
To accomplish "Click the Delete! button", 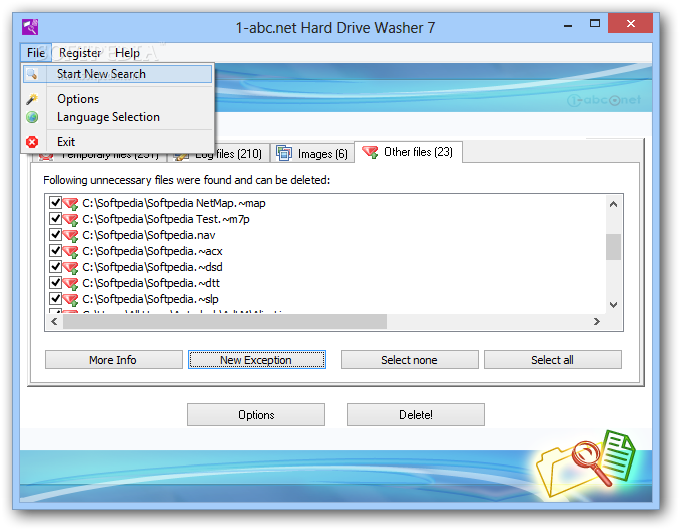I will 415,415.
